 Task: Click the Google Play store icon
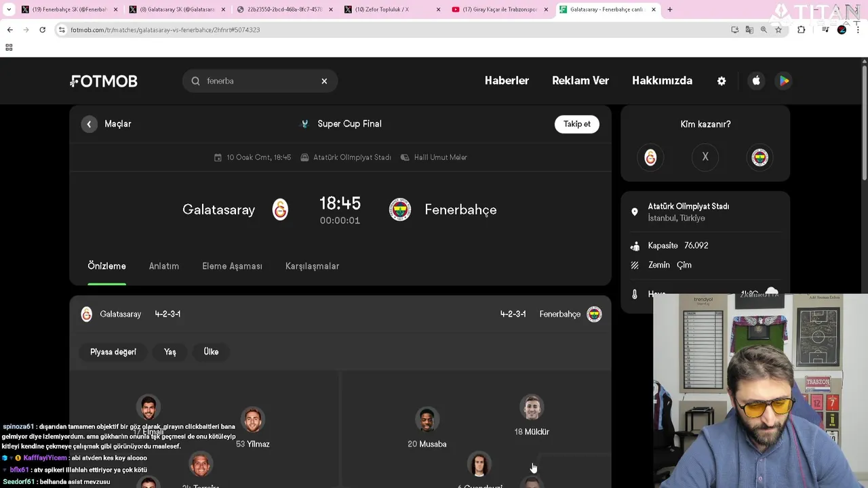click(784, 81)
